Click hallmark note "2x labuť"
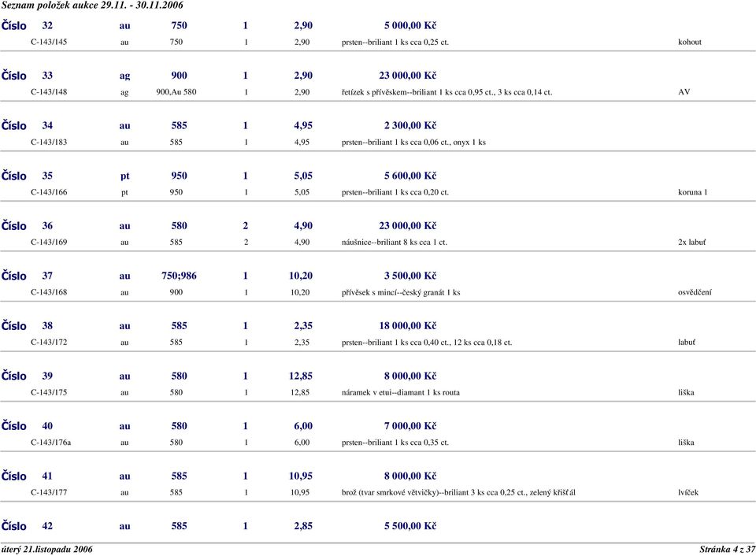Screen dimensions: 756x556 (x=691, y=242)
